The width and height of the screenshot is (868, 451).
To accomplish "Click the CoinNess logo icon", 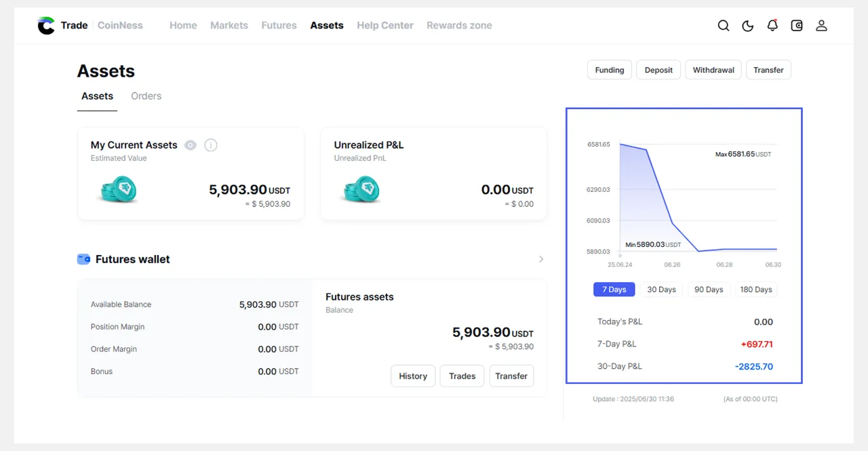I will click(46, 26).
